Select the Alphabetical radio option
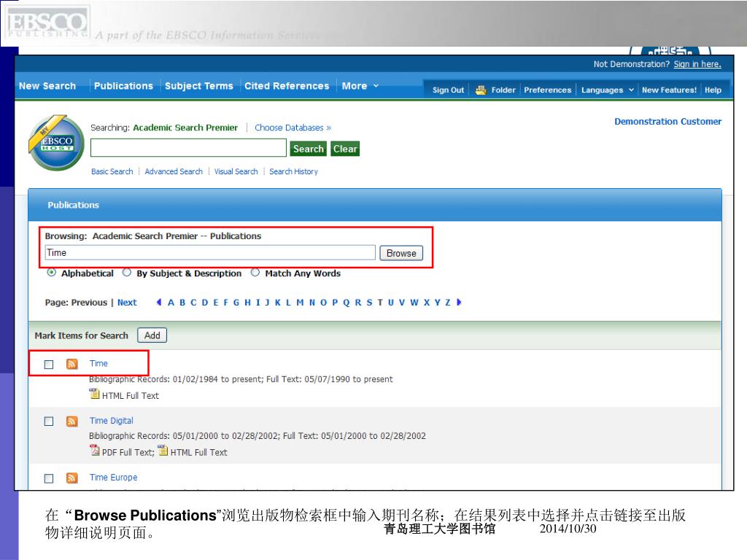 52,273
